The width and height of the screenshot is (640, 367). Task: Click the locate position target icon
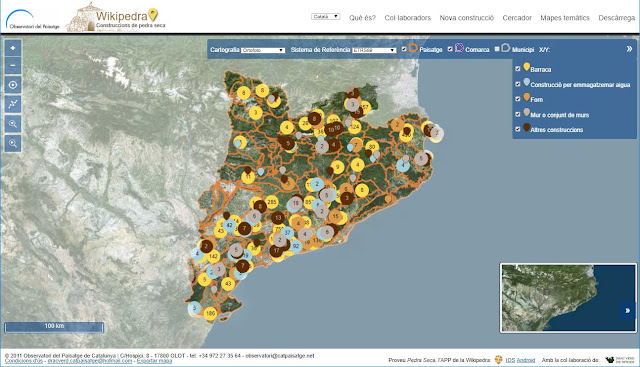[x=13, y=85]
